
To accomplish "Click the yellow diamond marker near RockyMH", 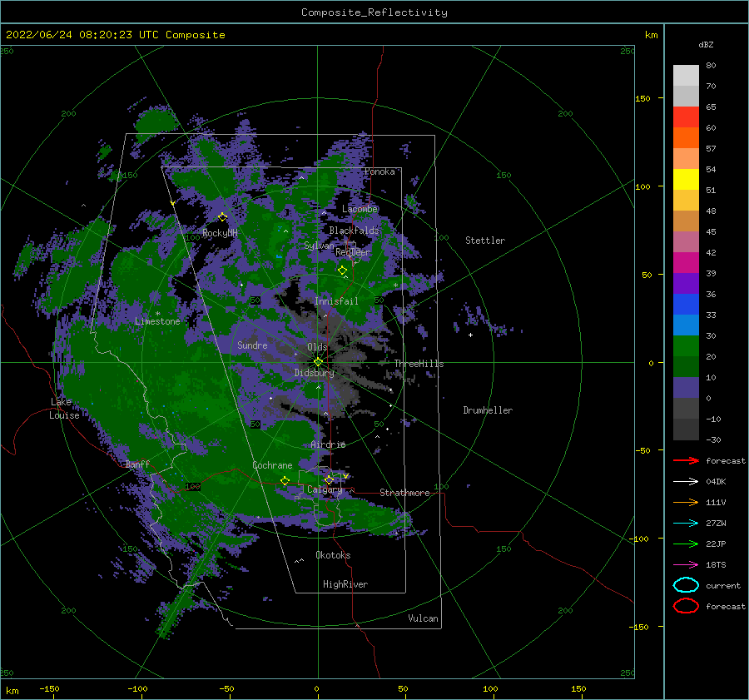I will (x=222, y=217).
